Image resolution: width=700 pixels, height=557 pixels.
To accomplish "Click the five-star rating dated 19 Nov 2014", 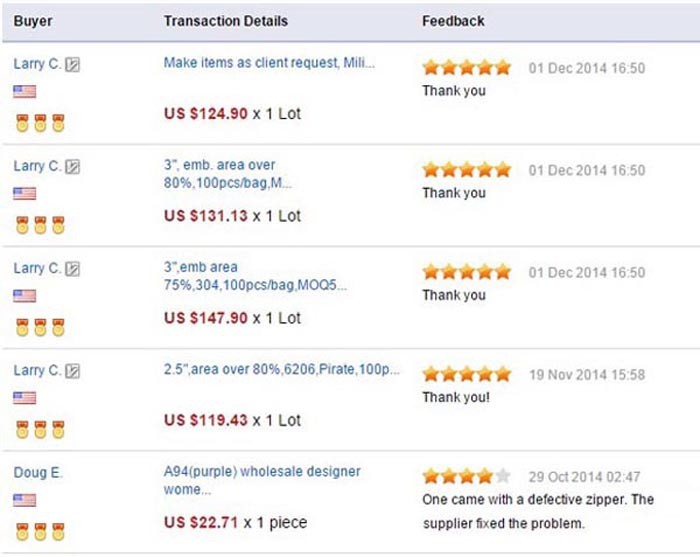I will (466, 374).
